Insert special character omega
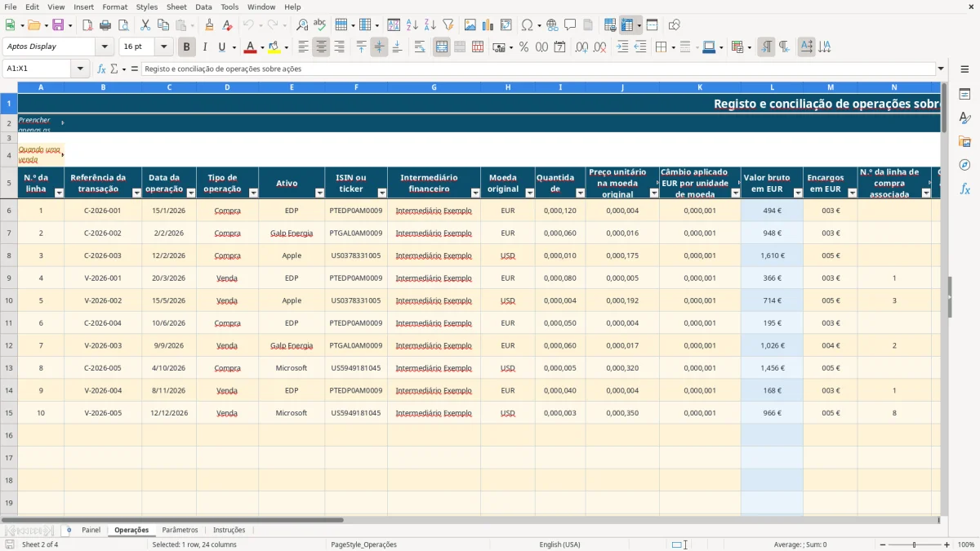Screen dimensions: 980x551 (x=527, y=25)
